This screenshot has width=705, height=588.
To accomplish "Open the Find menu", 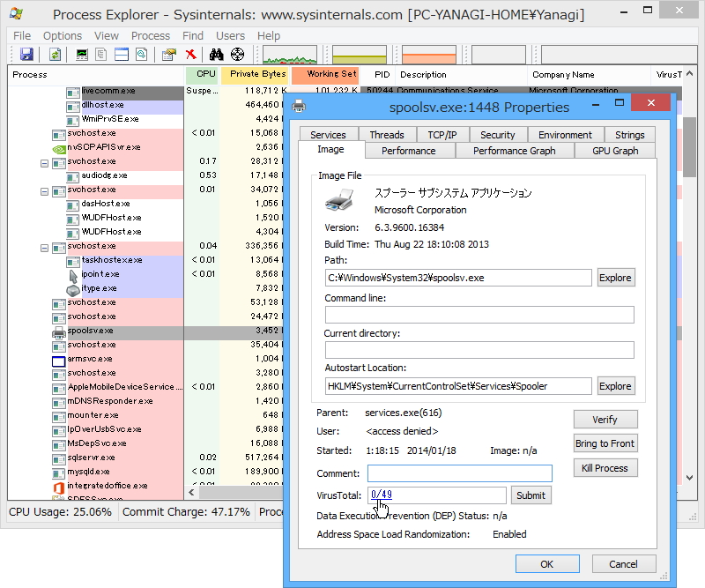I will click(x=192, y=35).
